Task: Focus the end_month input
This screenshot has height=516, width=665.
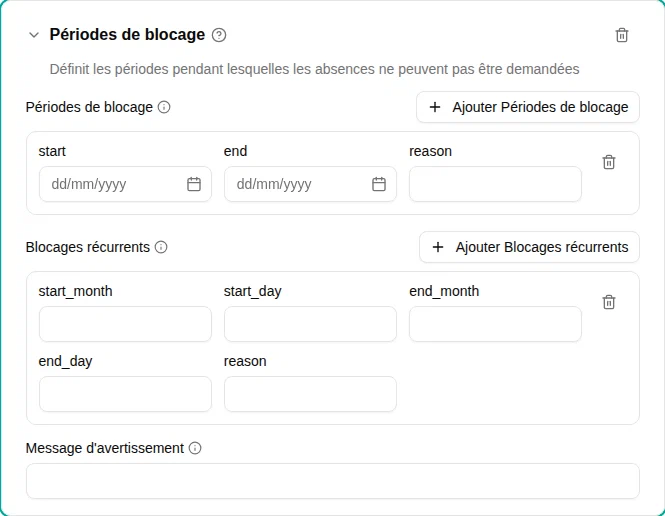Action: tap(495, 324)
